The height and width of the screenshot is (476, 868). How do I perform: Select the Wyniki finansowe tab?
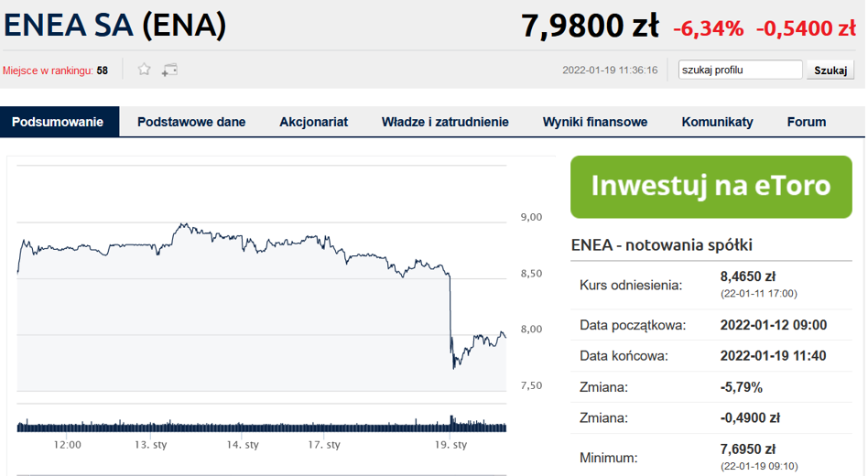[x=595, y=122]
